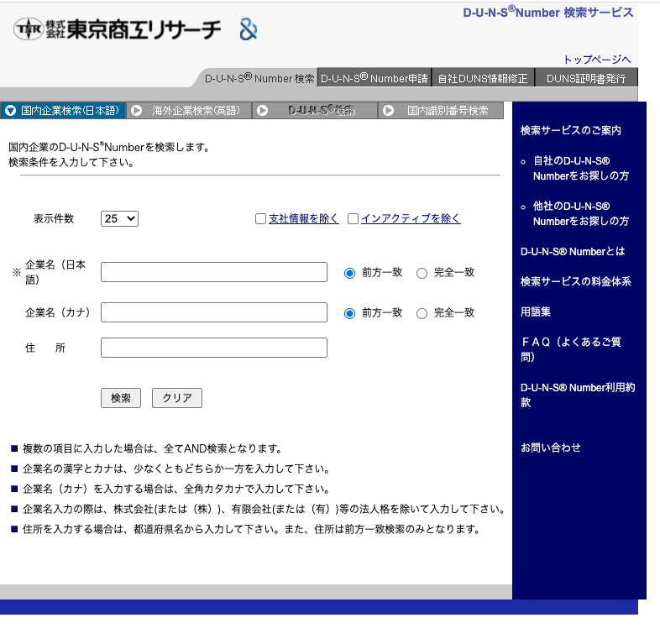The width and height of the screenshot is (660, 644).
Task: Open 用語集 sidebar link
Action: coord(536,312)
